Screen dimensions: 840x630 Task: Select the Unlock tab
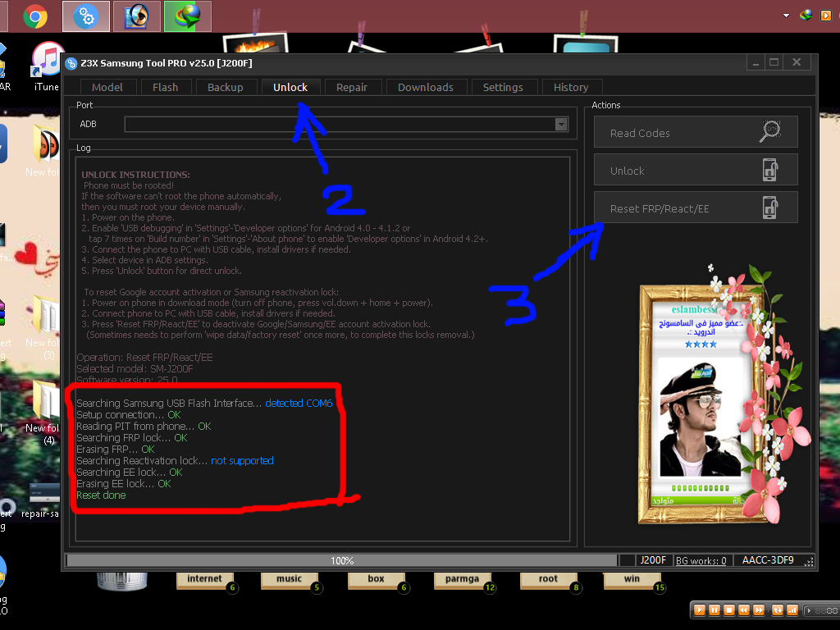[x=290, y=87]
